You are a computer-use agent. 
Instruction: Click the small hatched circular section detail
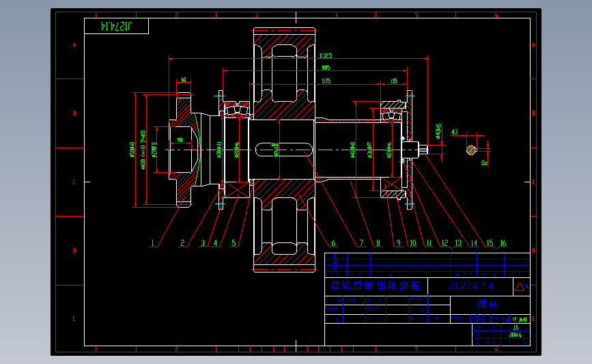(471, 150)
